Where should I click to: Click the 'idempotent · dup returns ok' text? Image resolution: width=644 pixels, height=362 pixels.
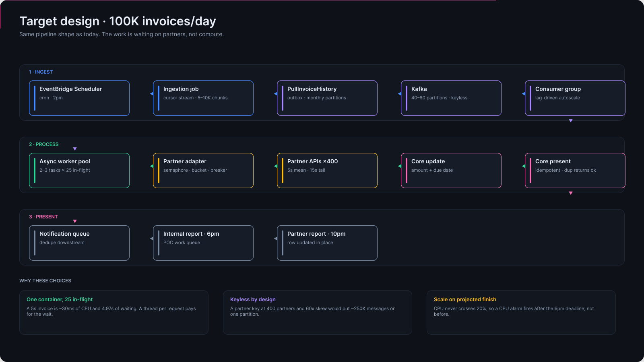click(566, 170)
